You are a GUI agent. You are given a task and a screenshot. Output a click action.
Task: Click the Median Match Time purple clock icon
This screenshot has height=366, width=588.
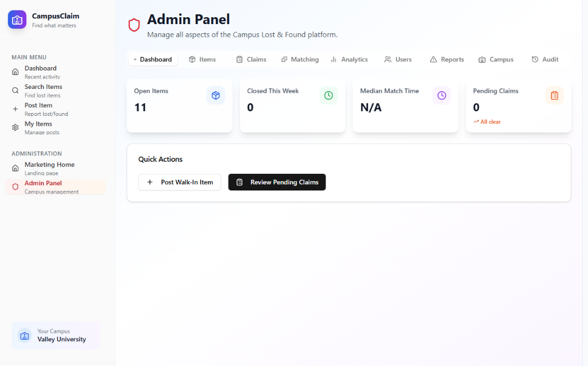tap(442, 96)
